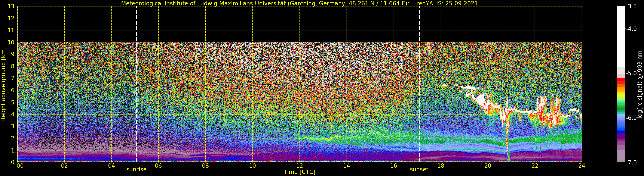
Task: Click the height tick label '8.'
Action: [x=13, y=66]
